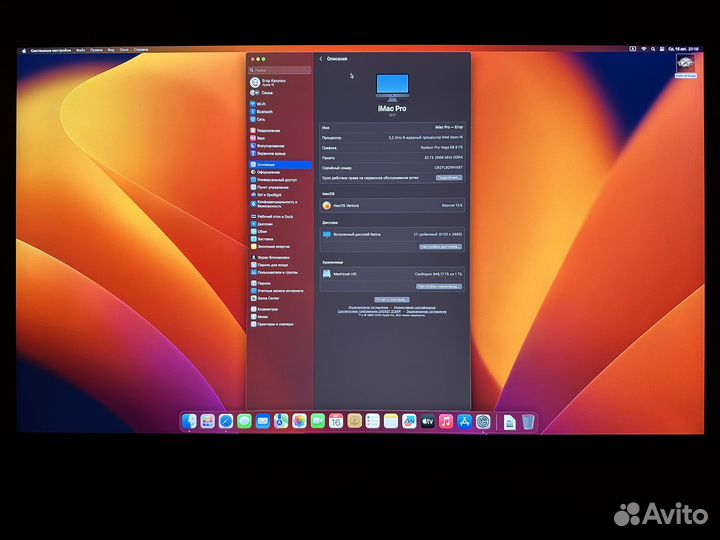This screenshot has width=720, height=540.
Task: Open the document stack in the Dock
Action: point(509,422)
